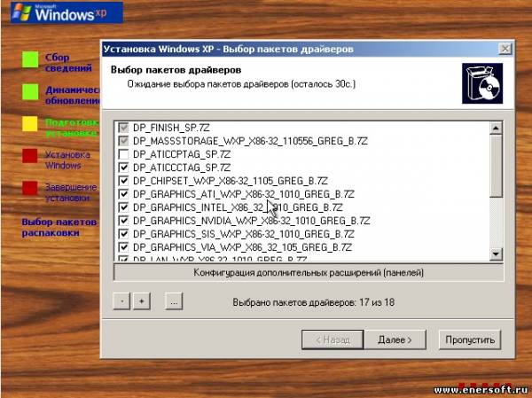Click the Windows XP logo banner
The image size is (532, 398).
pos(66,12)
